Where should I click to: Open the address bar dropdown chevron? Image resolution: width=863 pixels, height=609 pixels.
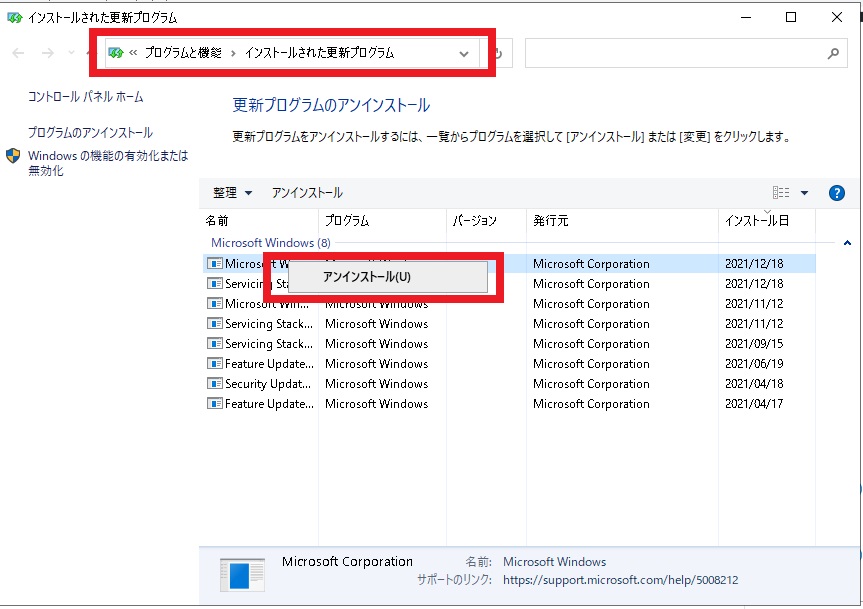462,54
